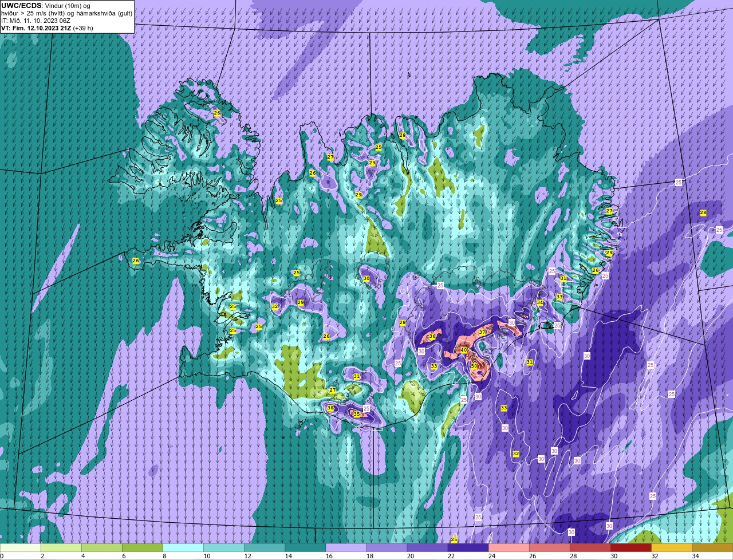Choose the above-34 m/s ochre legend swatch
733x560 pixels.
(712, 548)
